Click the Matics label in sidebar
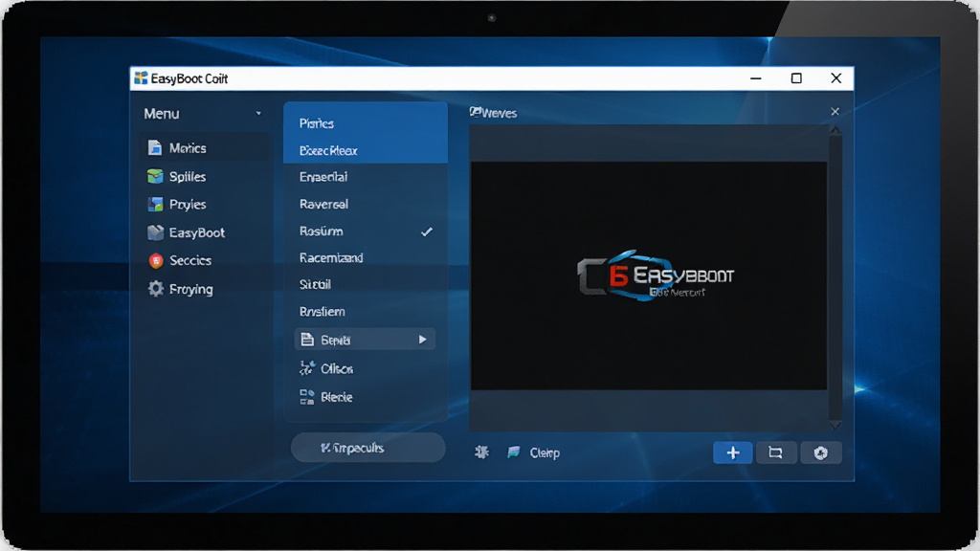The height and width of the screenshot is (551, 980). pos(188,148)
